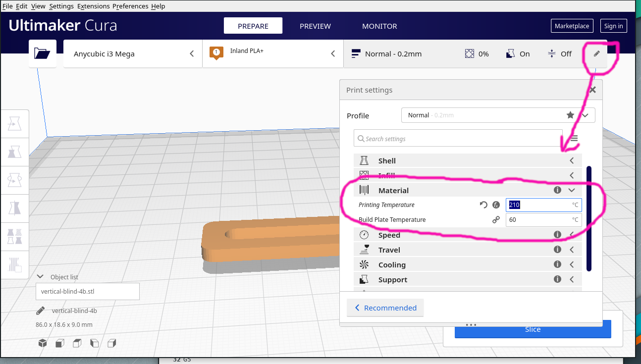Click the info icon on Material row
This screenshot has width=641, height=364.
click(x=557, y=190)
